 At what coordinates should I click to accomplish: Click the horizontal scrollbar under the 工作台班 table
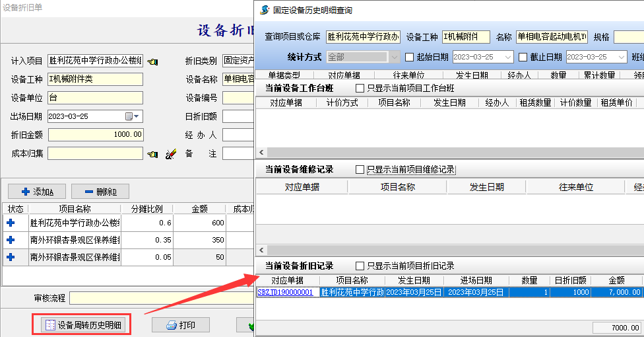click(x=449, y=152)
